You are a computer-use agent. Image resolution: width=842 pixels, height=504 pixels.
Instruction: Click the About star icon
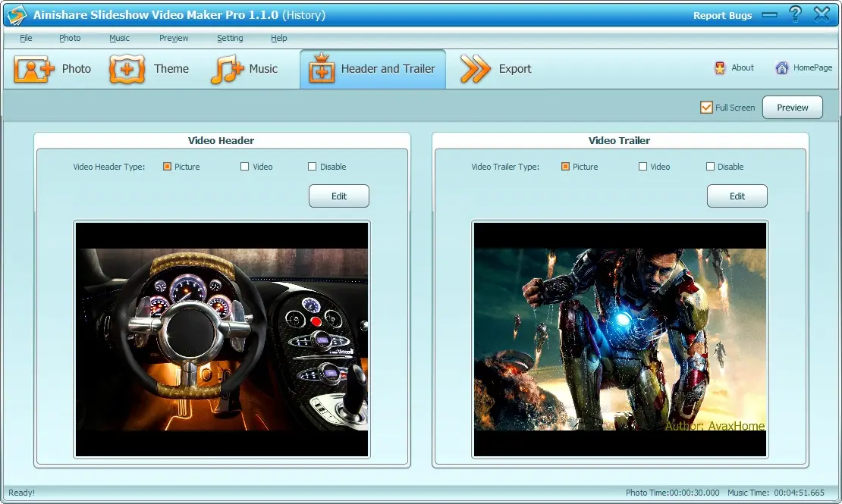720,67
